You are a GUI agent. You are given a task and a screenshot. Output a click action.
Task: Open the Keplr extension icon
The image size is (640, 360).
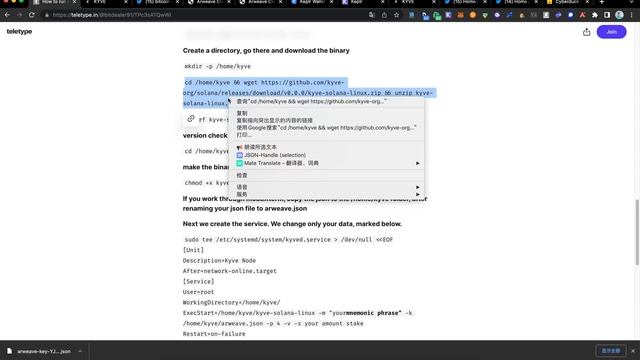click(x=448, y=15)
